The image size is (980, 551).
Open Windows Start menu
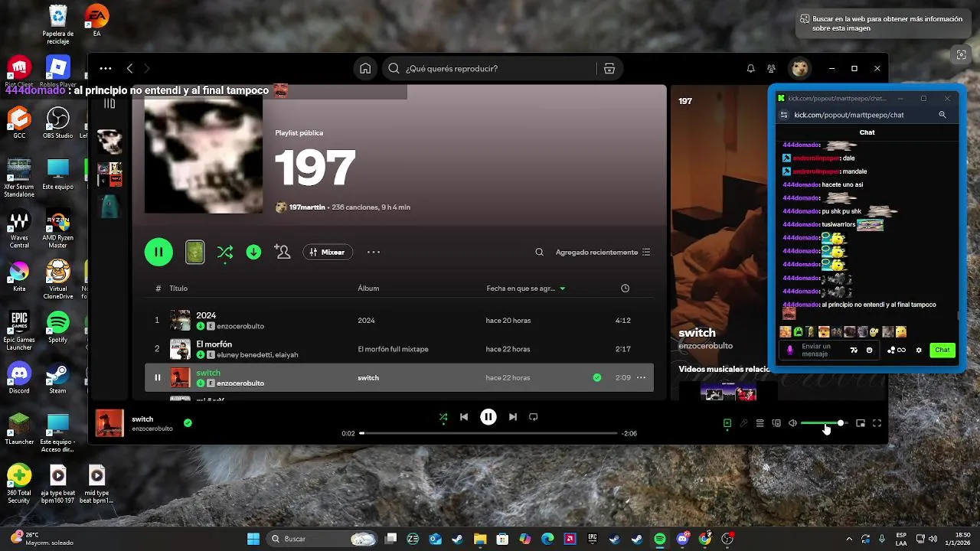[253, 539]
